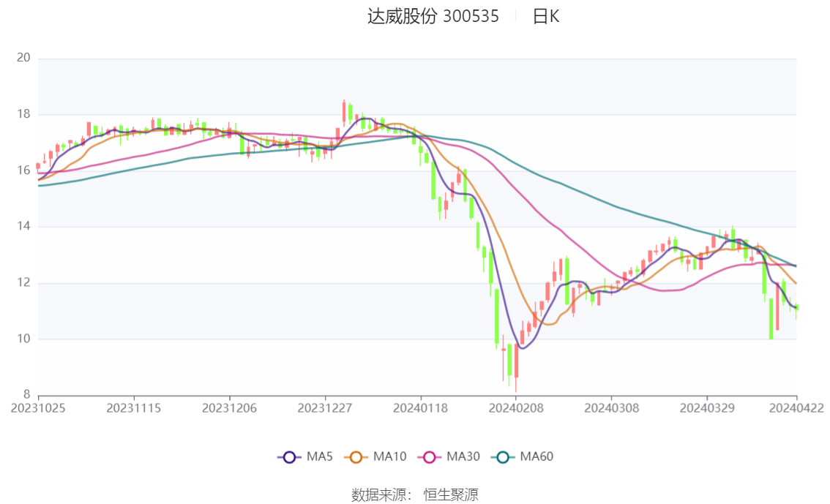This screenshot has width=830, height=504.
Task: Toggle MA30 legend label text
Action: click(x=463, y=457)
